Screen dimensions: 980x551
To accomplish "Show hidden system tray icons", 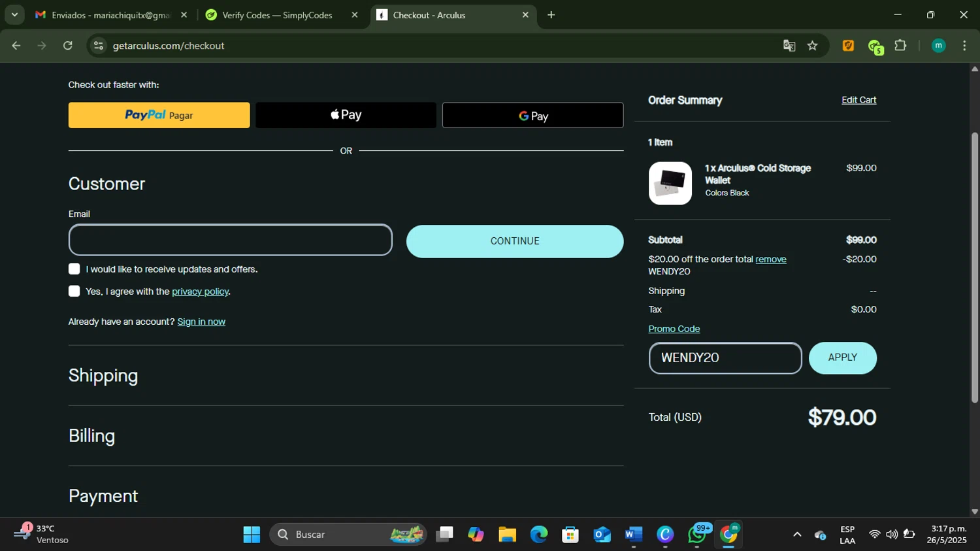I will pyautogui.click(x=797, y=535).
